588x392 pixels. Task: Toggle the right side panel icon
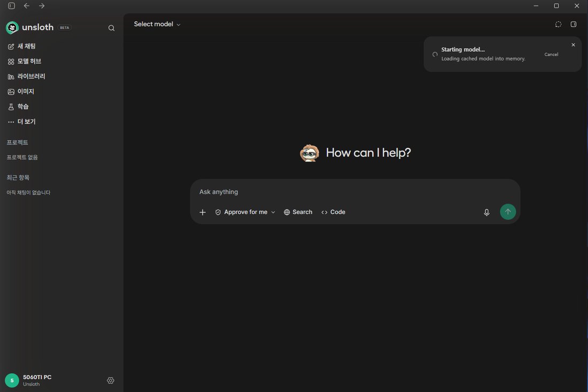(x=574, y=25)
